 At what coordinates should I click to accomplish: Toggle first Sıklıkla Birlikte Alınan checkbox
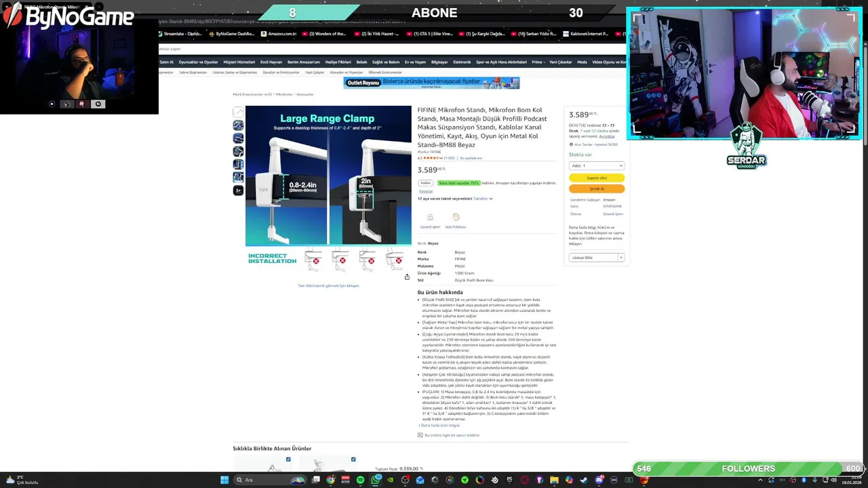pos(288,460)
